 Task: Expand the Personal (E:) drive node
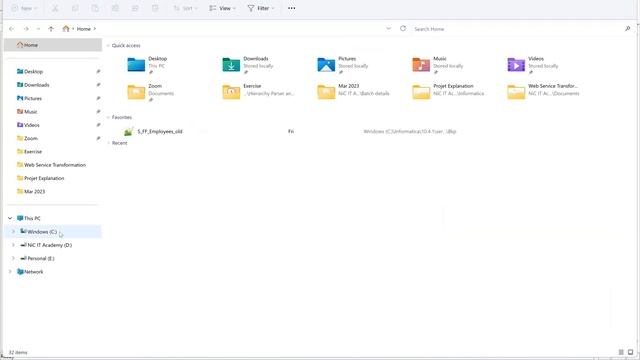pyautogui.click(x=13, y=258)
